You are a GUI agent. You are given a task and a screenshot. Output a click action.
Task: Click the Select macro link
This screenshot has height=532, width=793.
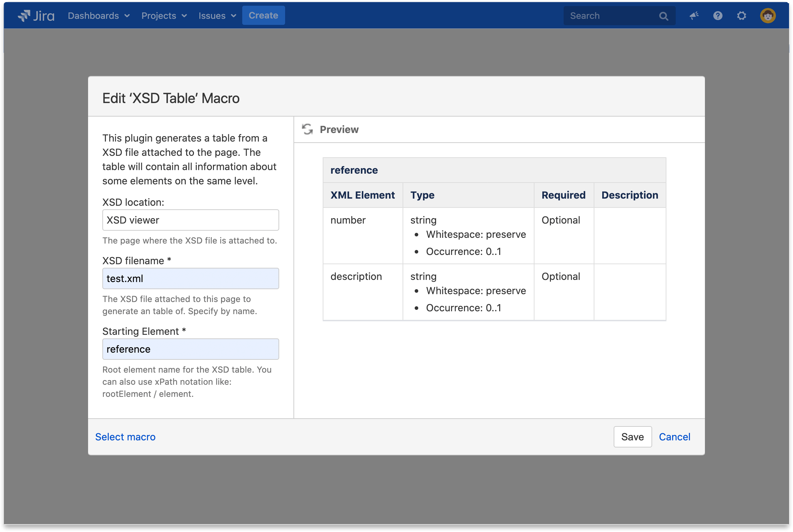pos(125,436)
